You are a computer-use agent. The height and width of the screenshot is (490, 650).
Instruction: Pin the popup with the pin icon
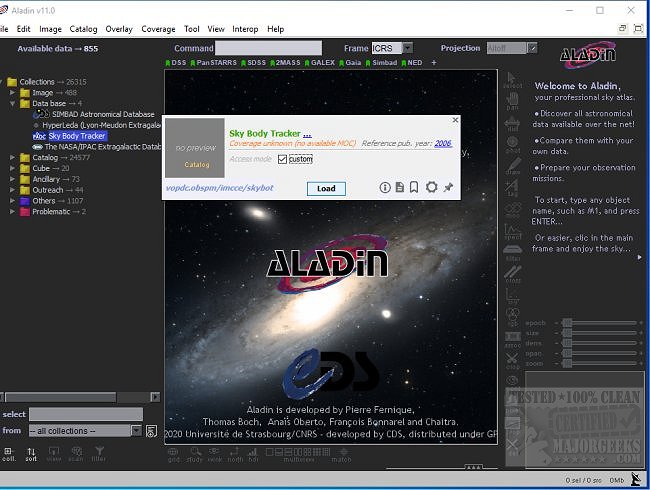click(449, 187)
